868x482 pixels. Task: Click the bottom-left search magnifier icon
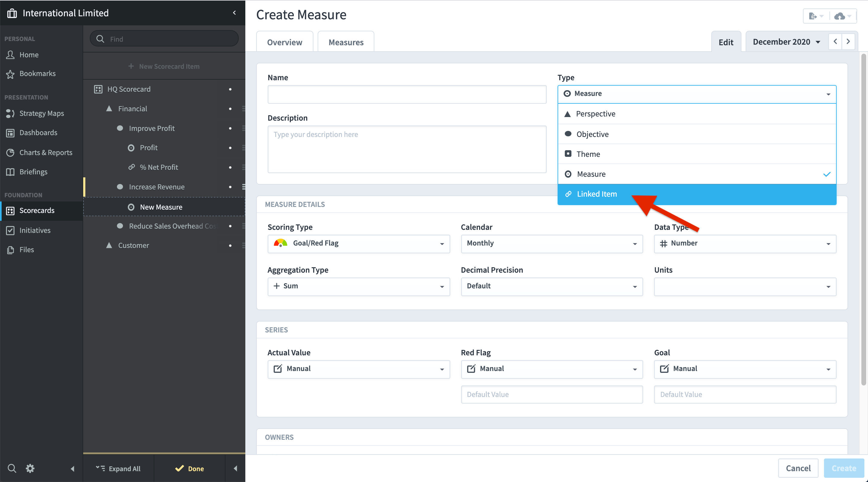click(12, 468)
